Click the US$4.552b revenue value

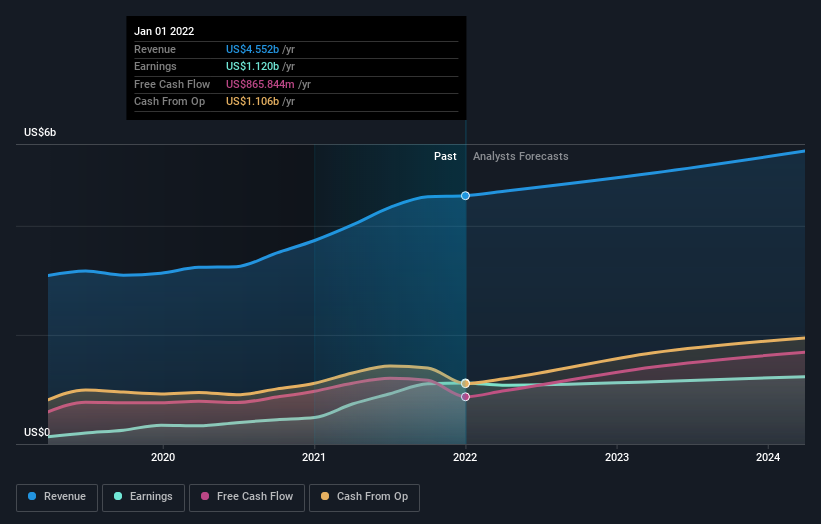pos(252,49)
